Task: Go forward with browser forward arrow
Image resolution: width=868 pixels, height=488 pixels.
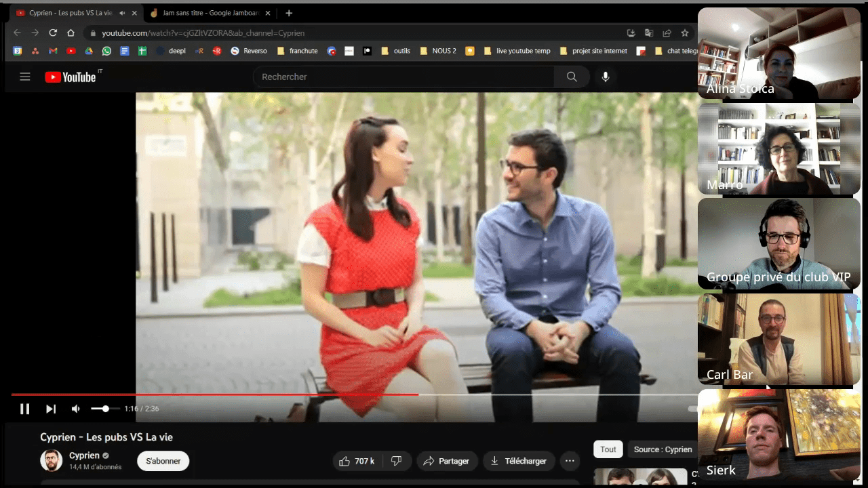Action: point(35,33)
